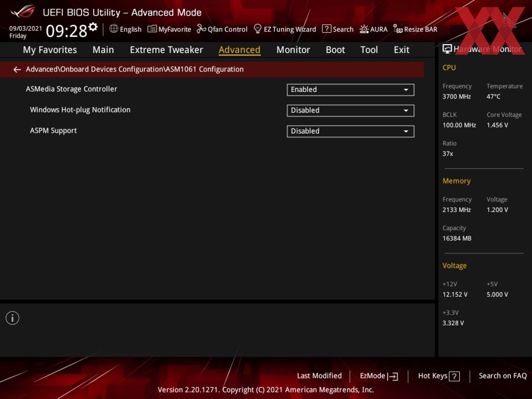Image resolution: width=532 pixels, height=399 pixels.
Task: Click the globe language icon
Action: 113,29
